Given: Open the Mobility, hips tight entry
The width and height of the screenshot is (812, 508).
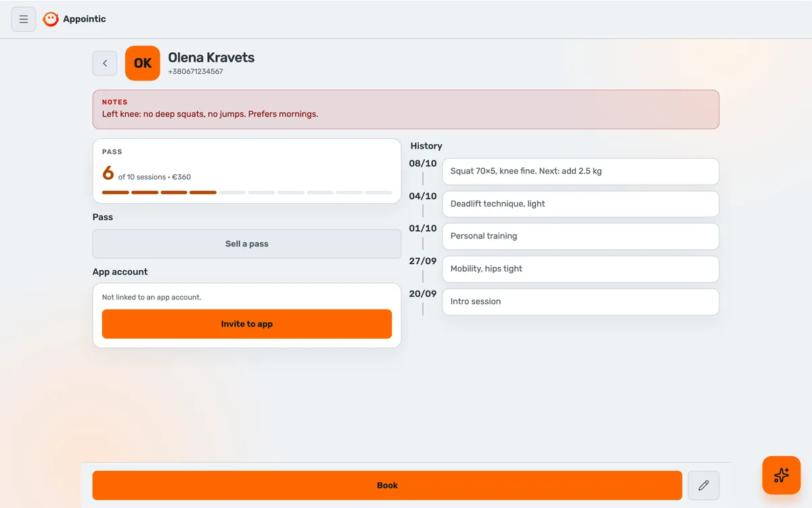Looking at the screenshot, I should 581,269.
